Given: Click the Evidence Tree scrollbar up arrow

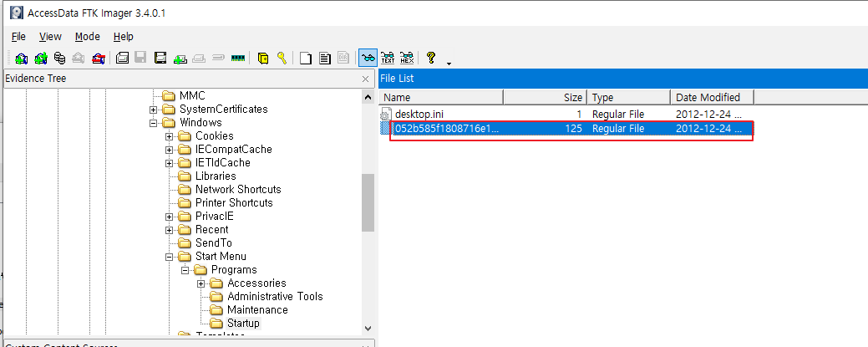Looking at the screenshot, I should [x=368, y=98].
